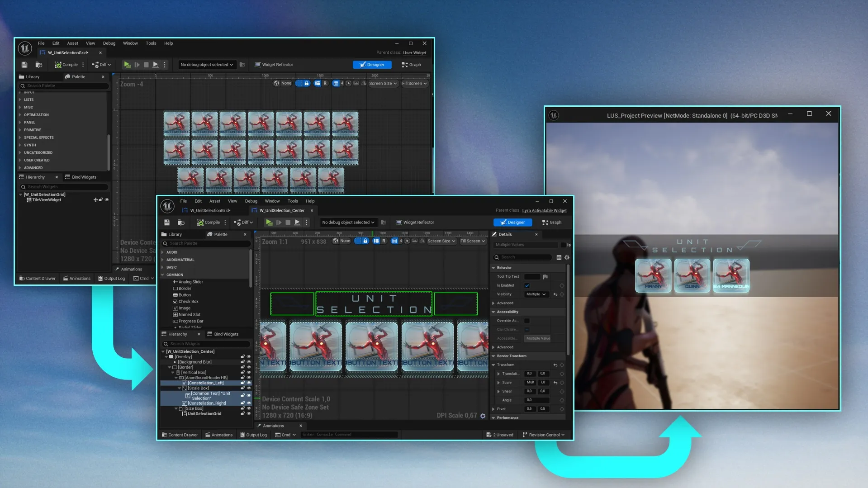Open Content Drawer in W_UnitSelection_Center window
The image size is (868, 488).
tap(180, 435)
